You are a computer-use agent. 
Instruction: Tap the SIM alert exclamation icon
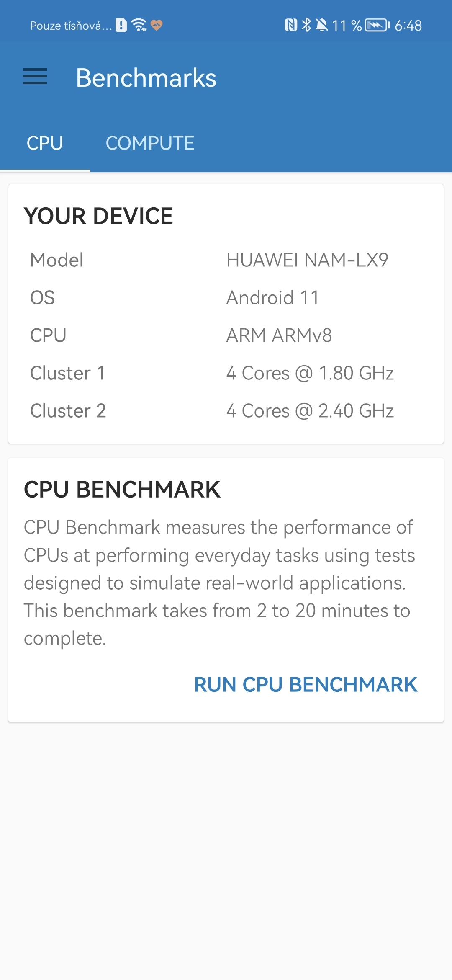pyautogui.click(x=121, y=25)
